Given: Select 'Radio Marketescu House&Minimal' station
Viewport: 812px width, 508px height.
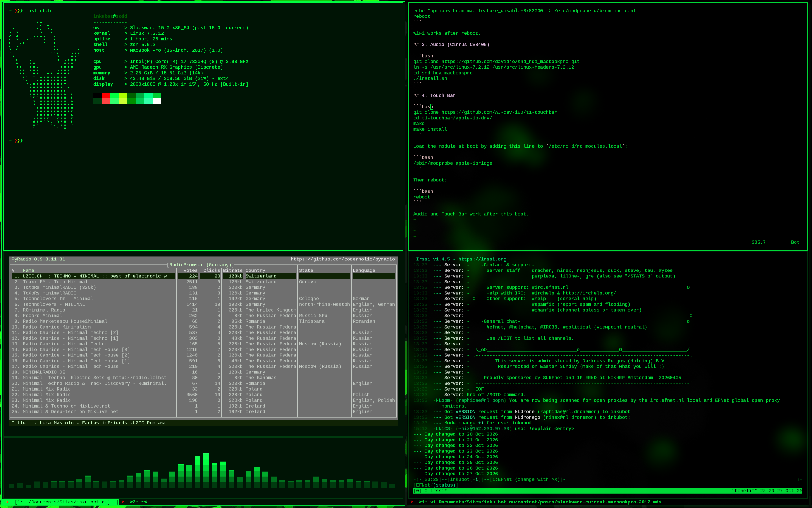Looking at the screenshot, I should click(203, 321).
